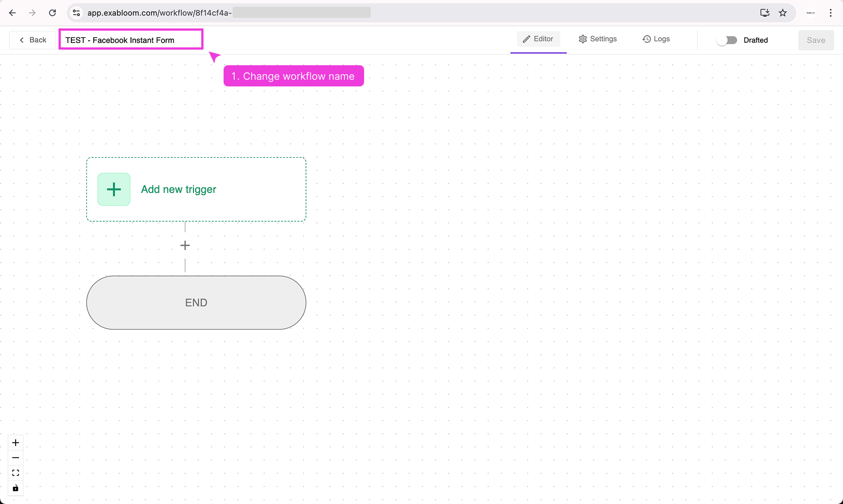View Logs using the history icon
This screenshot has width=843, height=504.
pyautogui.click(x=647, y=38)
